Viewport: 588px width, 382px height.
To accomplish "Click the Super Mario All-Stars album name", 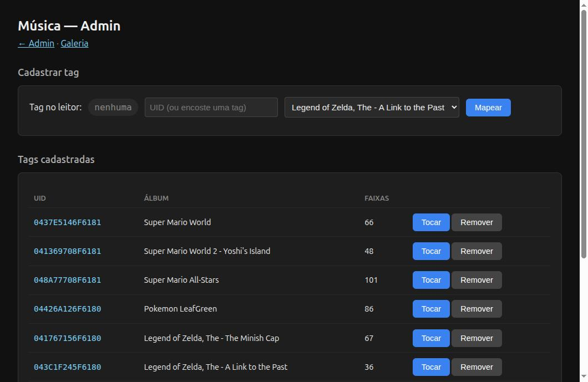I will (x=181, y=280).
